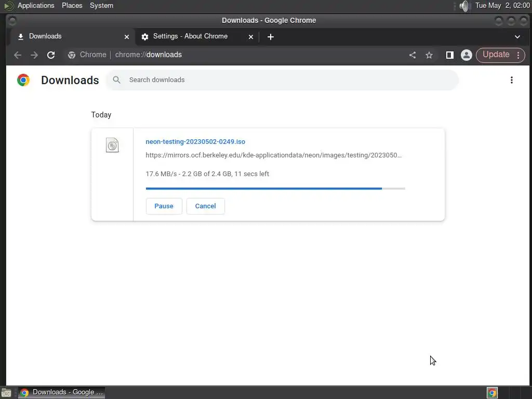The image size is (532, 399).
Task: Click the ISO disc file icon
Action: click(x=112, y=145)
